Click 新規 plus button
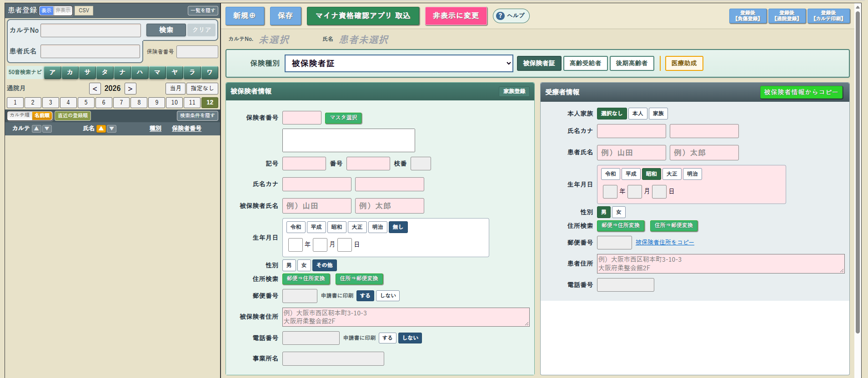 point(244,16)
